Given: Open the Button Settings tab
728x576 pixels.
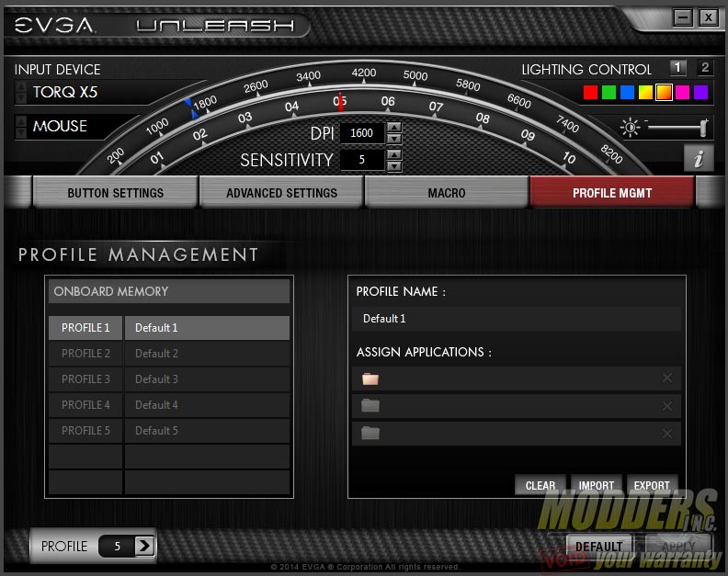Looking at the screenshot, I should 116,192.
